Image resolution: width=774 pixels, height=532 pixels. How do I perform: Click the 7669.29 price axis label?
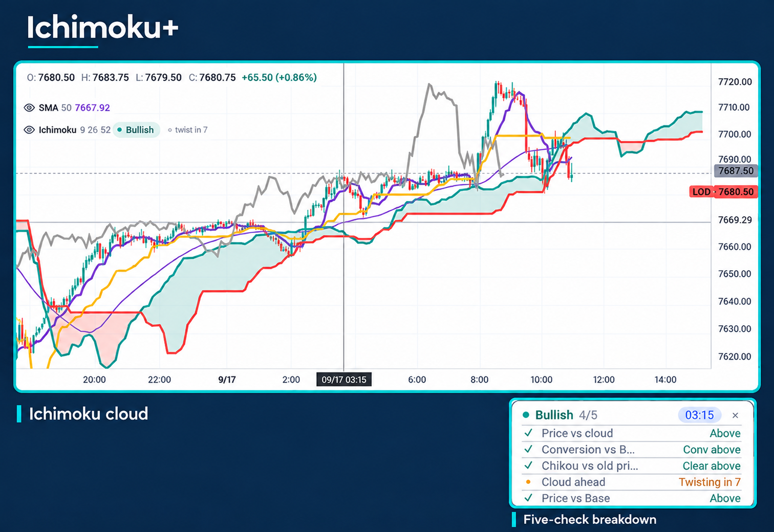tap(735, 220)
